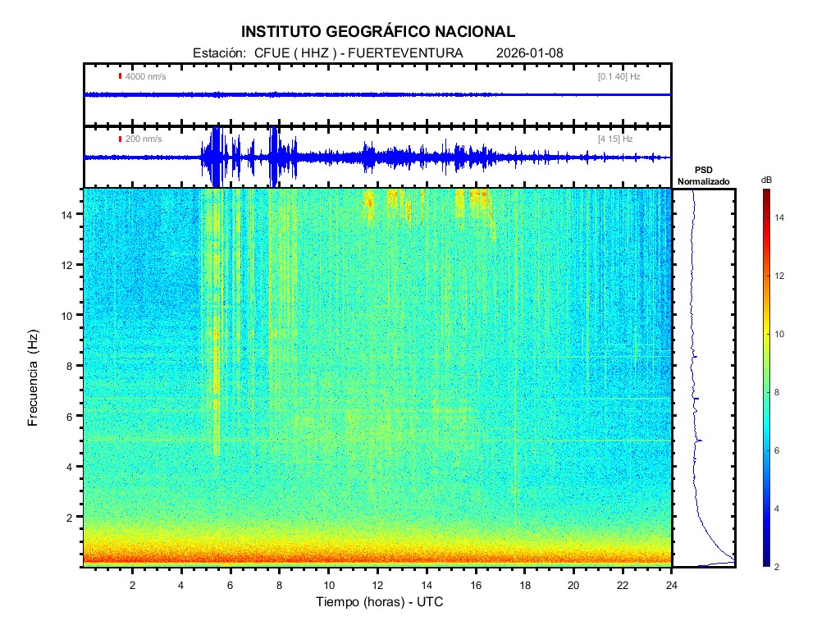Click the low-frequency peak of the PSD curve
This screenshot has height=630, width=840.
pyautogui.click(x=730, y=560)
